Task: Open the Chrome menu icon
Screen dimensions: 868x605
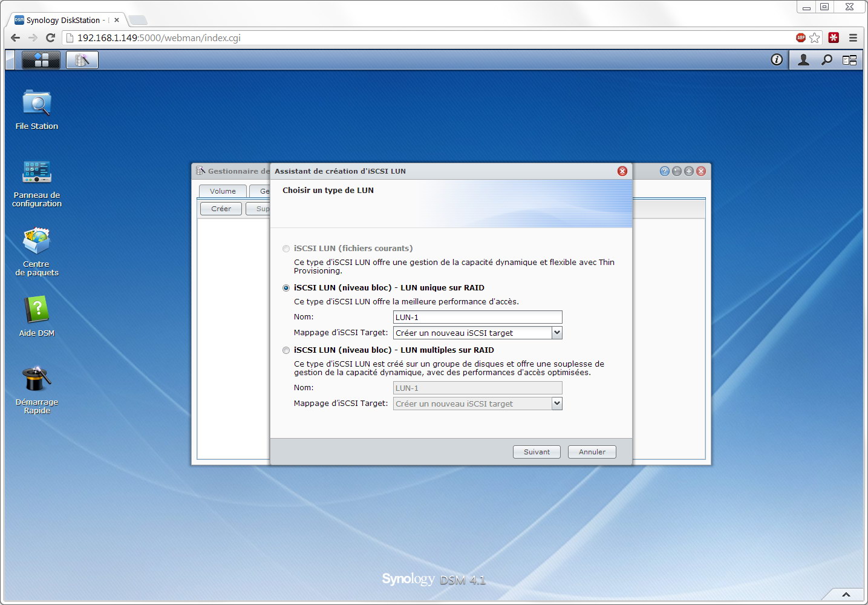Action: click(853, 38)
